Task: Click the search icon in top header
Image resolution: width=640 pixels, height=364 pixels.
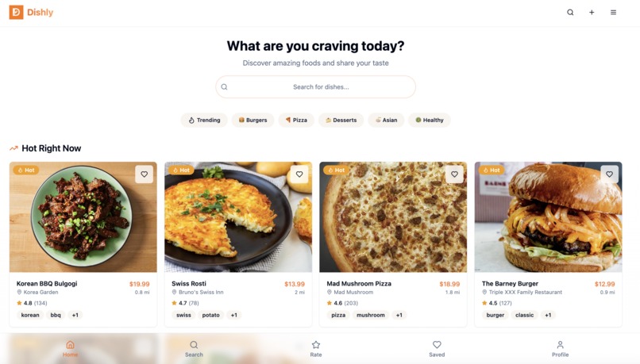Action: pos(570,12)
